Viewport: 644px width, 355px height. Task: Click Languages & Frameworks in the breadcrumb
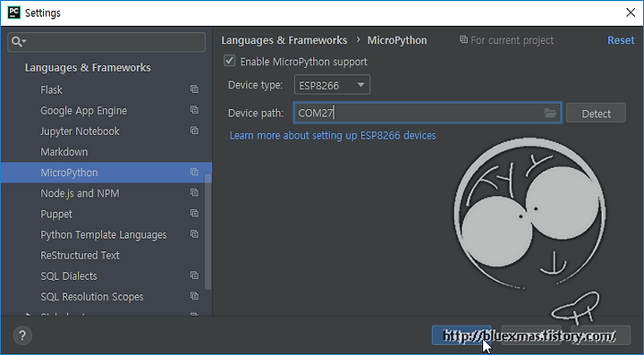tap(284, 40)
